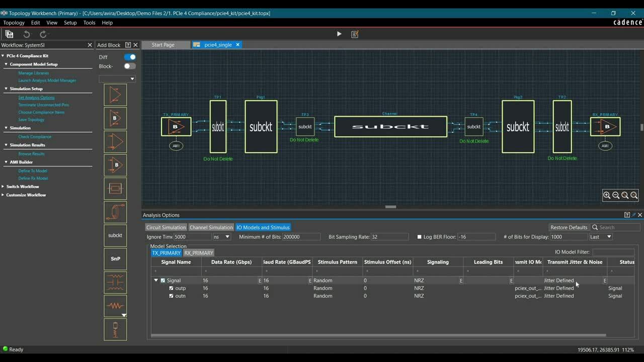Image resolution: width=644 pixels, height=362 pixels.
Task: Open the Setup menu
Action: click(70, 23)
